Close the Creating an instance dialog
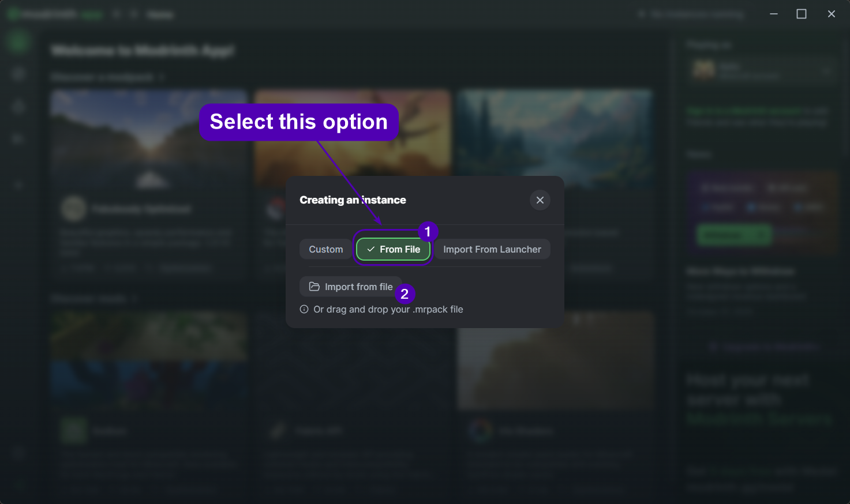850x504 pixels. pyautogui.click(x=540, y=200)
